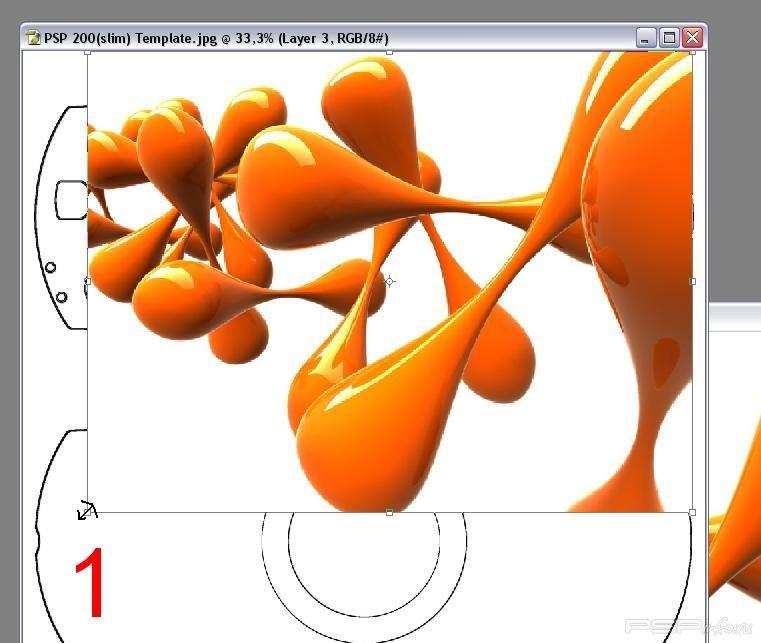Screen dimensions: 761x643
Task: Click the upper small circle on the template's left edge
Action: (50, 268)
